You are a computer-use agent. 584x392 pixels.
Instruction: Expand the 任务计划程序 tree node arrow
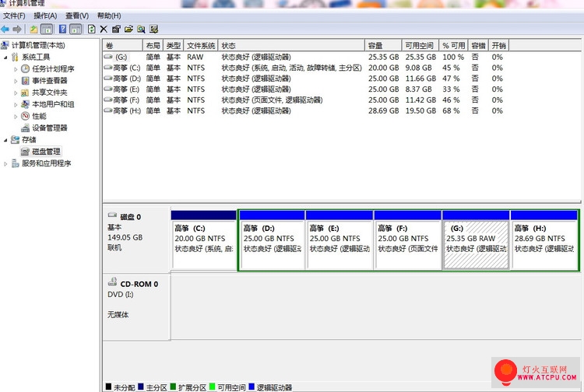point(16,69)
